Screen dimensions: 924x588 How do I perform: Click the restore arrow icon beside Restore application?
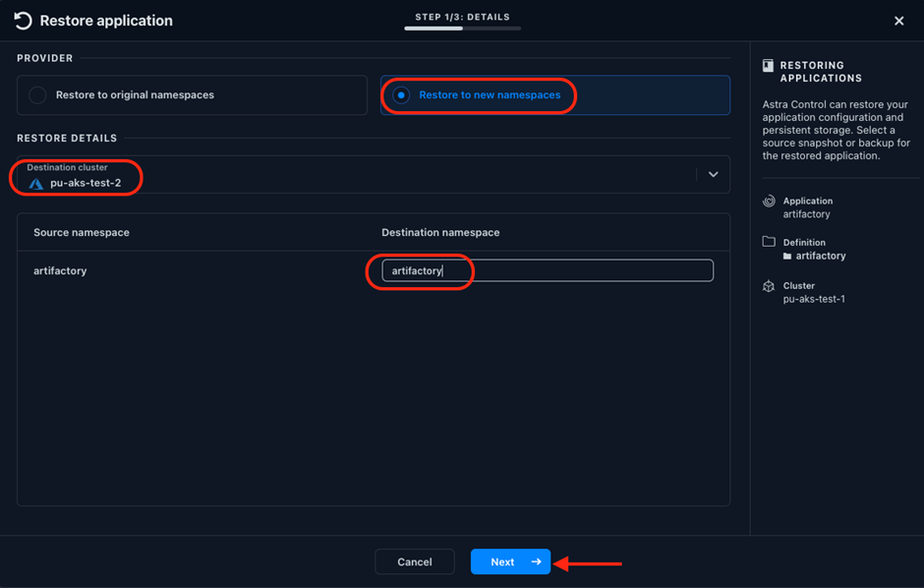[23, 21]
